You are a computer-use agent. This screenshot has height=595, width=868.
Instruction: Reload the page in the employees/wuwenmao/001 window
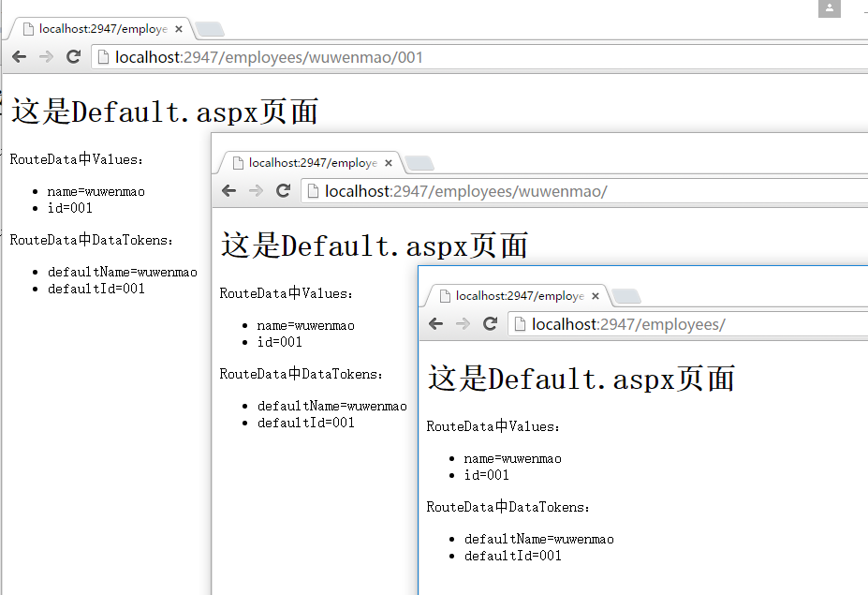[x=74, y=56]
